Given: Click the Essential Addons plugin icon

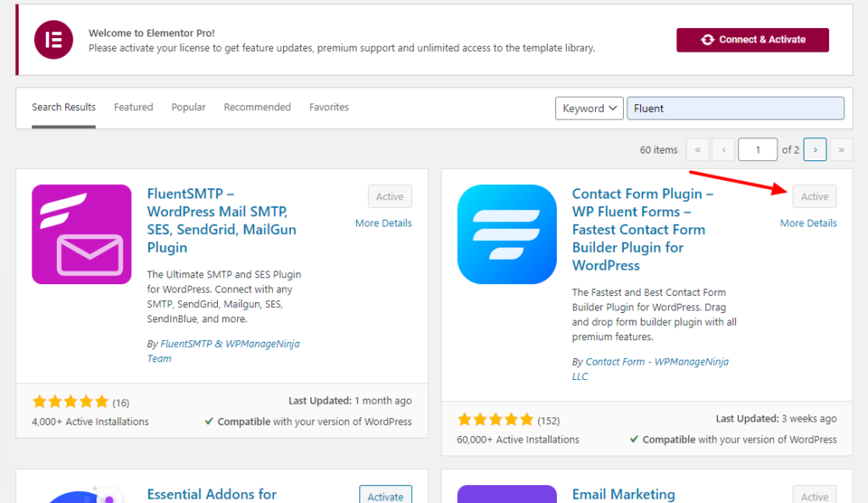Looking at the screenshot, I should point(81,495).
